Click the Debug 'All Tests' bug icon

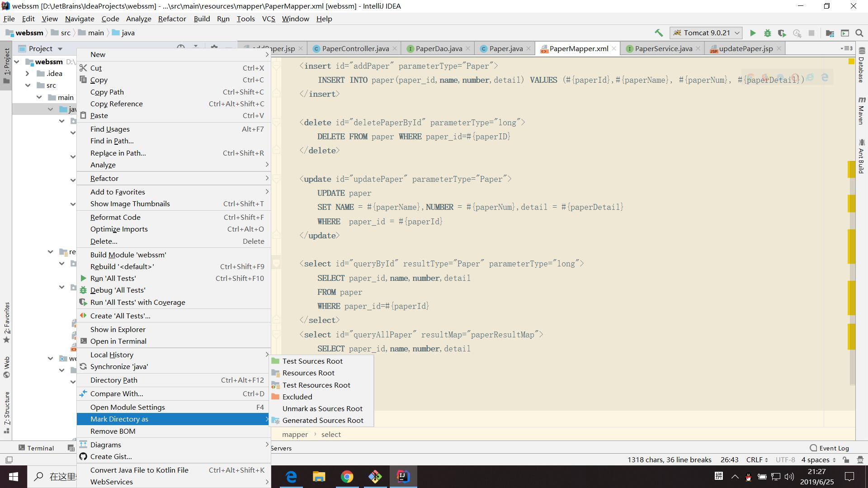click(x=83, y=290)
